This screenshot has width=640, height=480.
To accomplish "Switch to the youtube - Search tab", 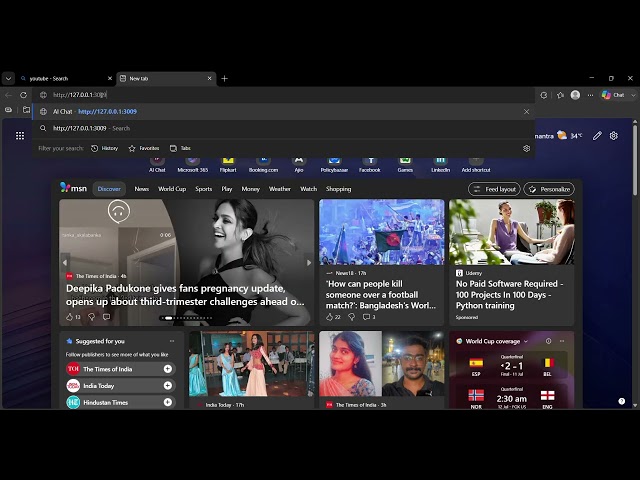I will tap(65, 78).
